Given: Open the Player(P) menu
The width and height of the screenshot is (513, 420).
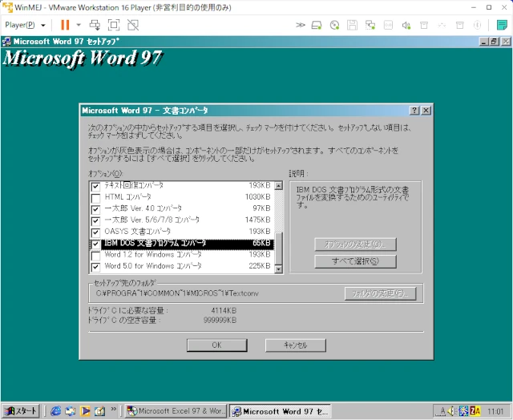Looking at the screenshot, I should click(x=25, y=25).
